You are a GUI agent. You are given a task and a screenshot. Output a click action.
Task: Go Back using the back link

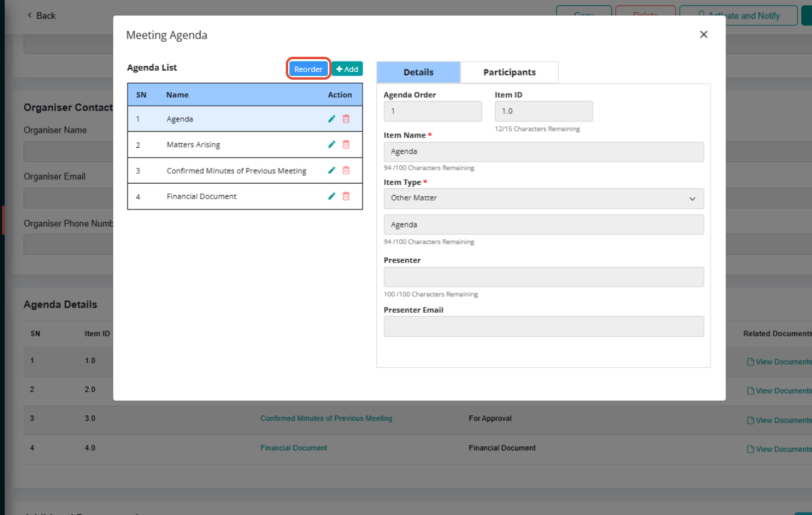[41, 16]
